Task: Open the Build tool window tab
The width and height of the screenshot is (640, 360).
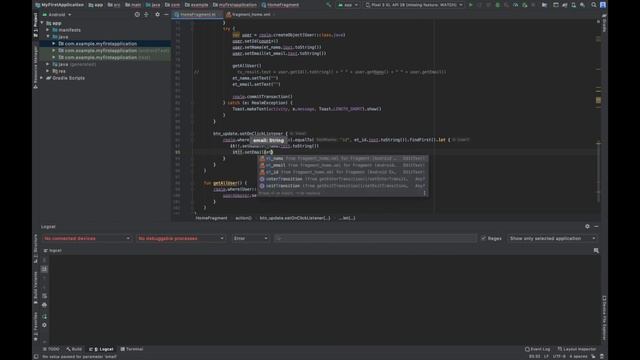Action: 74,349
